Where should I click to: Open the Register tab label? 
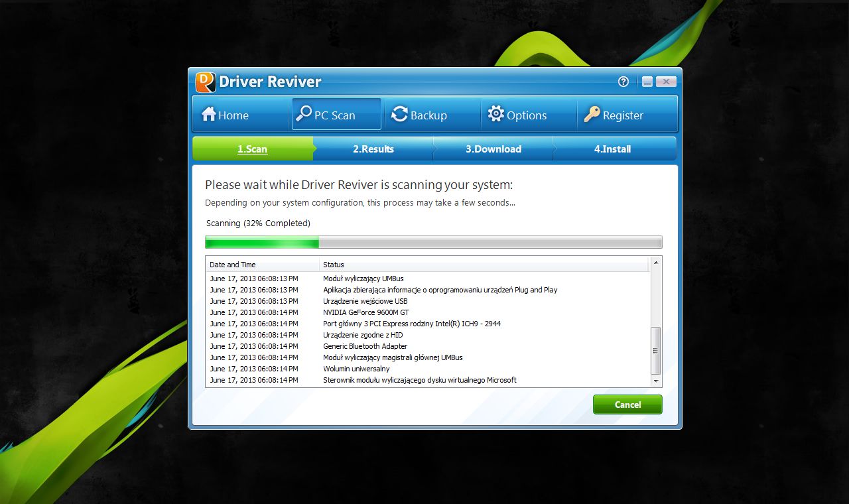tap(623, 115)
